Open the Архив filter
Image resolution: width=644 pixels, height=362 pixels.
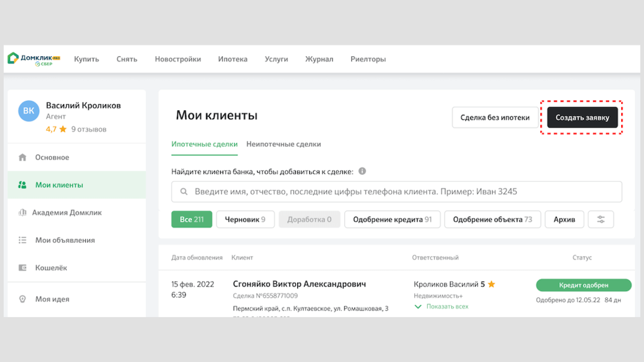point(564,220)
